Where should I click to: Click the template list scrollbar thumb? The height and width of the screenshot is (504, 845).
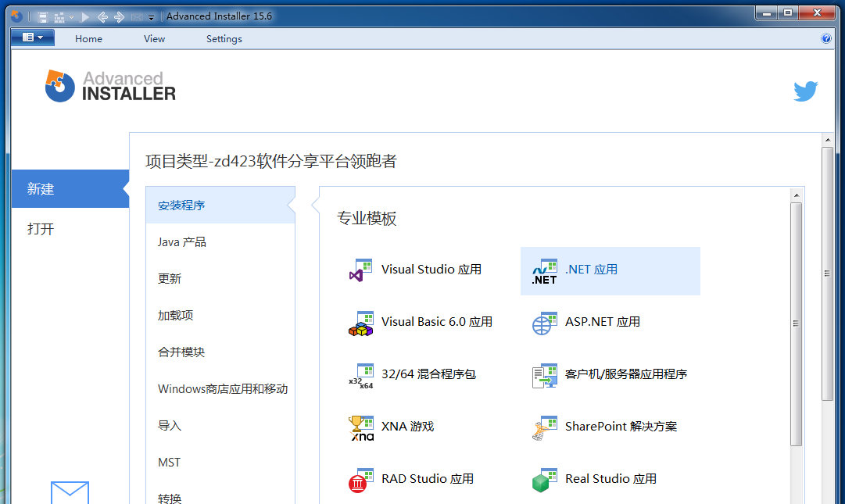pos(797,323)
